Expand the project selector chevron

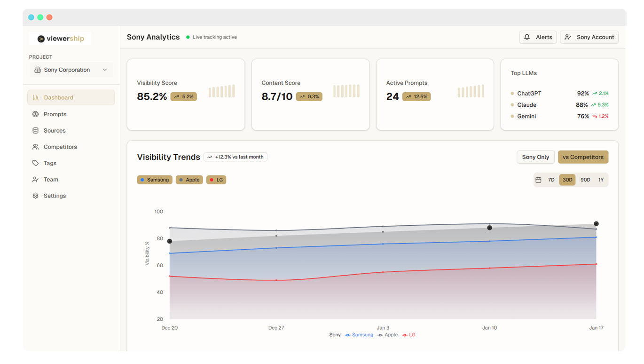tap(105, 70)
